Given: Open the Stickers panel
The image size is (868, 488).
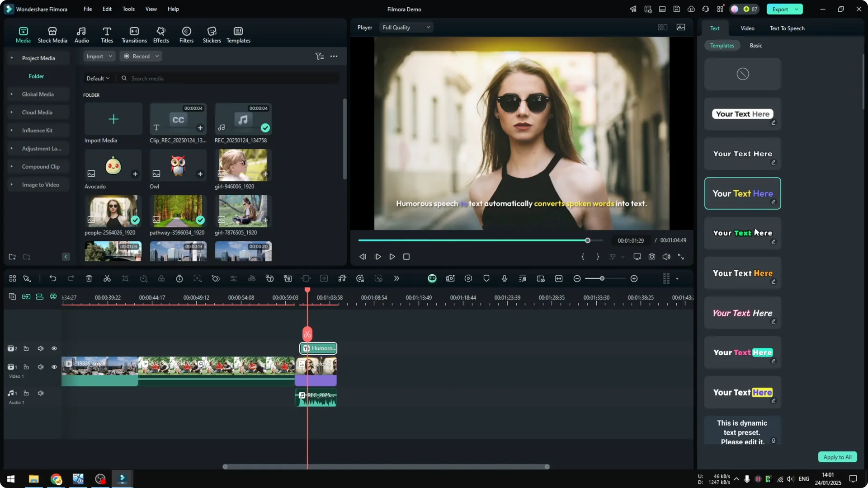Looking at the screenshot, I should pos(212,35).
